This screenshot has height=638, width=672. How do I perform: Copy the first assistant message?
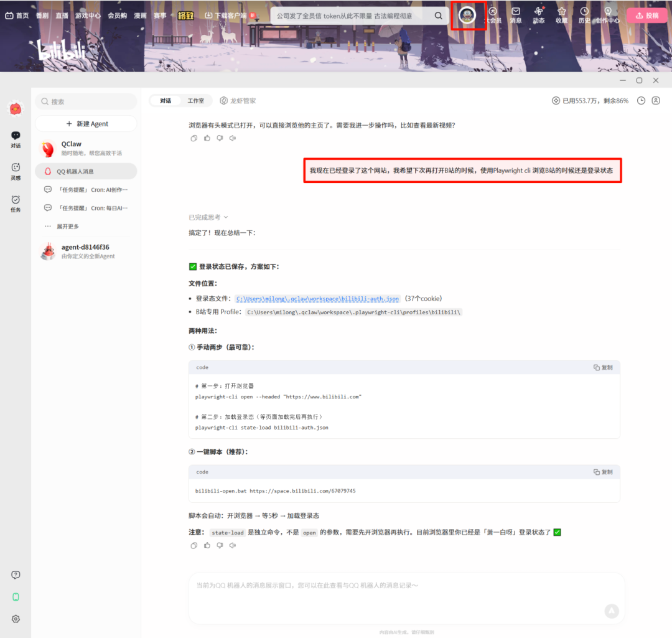tap(194, 138)
